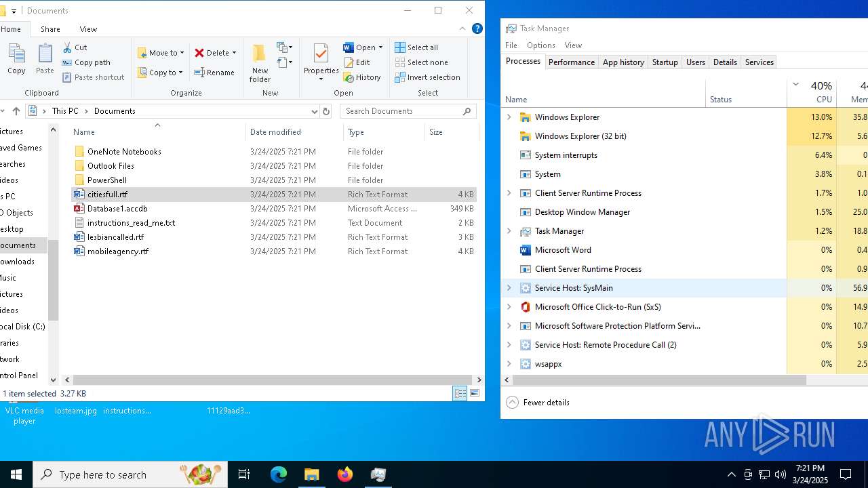Click Invert selection in the ribbon
Viewport: 868px width, 488px height.
coord(427,77)
